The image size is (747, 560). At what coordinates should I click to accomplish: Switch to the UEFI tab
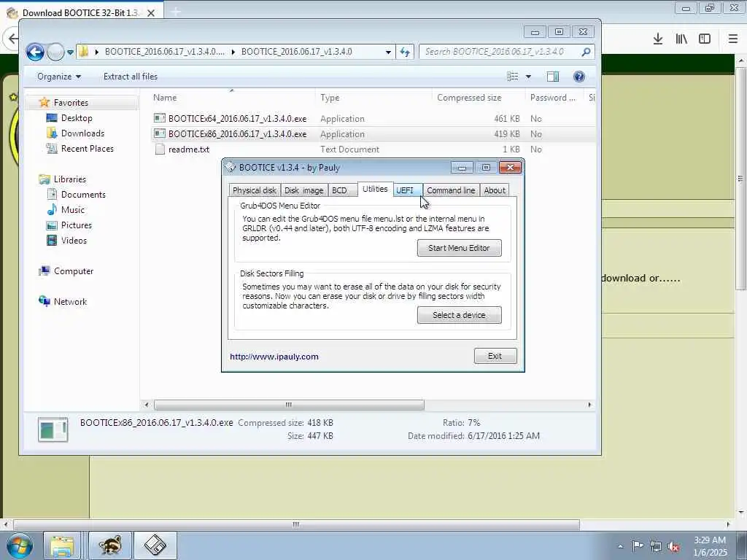tap(407, 190)
